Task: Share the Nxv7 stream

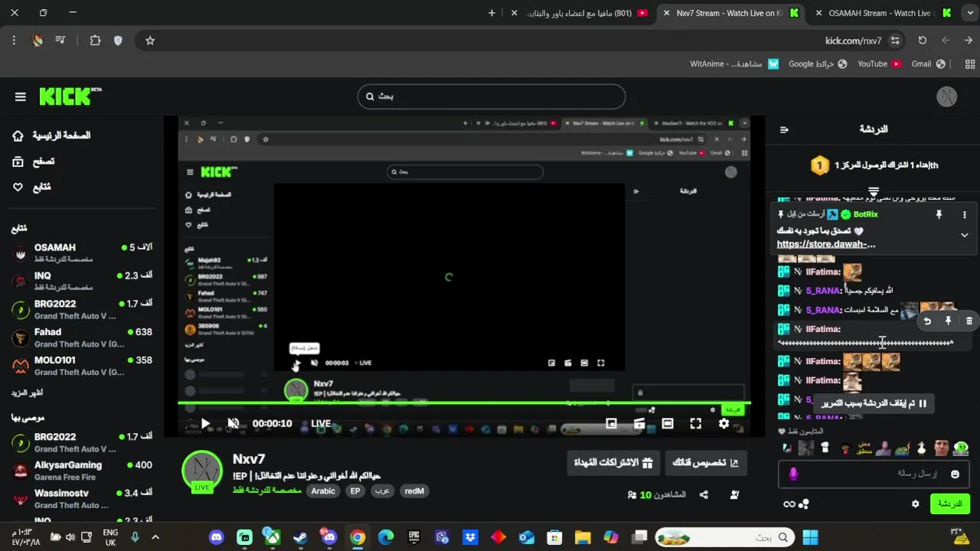Action: [704, 495]
